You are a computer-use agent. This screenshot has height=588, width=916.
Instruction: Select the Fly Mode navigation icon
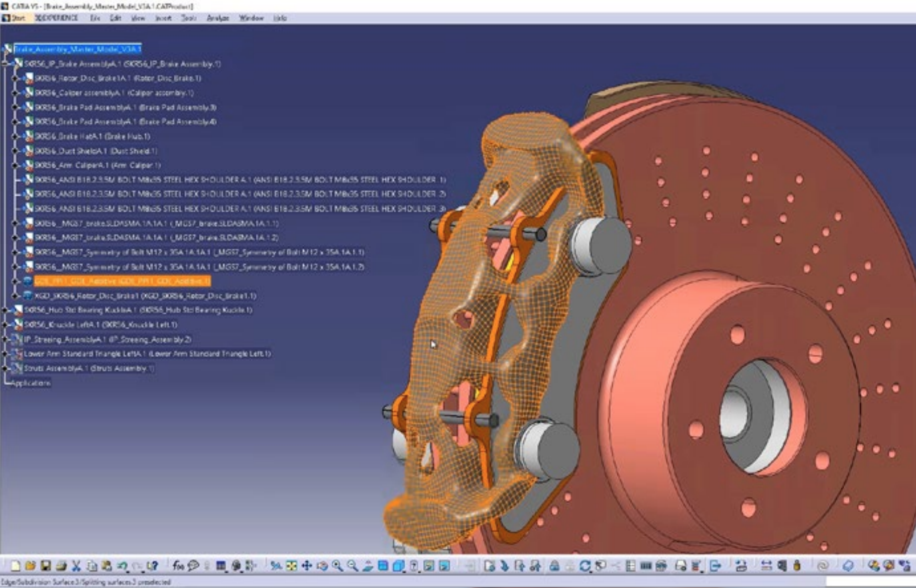[x=276, y=567]
